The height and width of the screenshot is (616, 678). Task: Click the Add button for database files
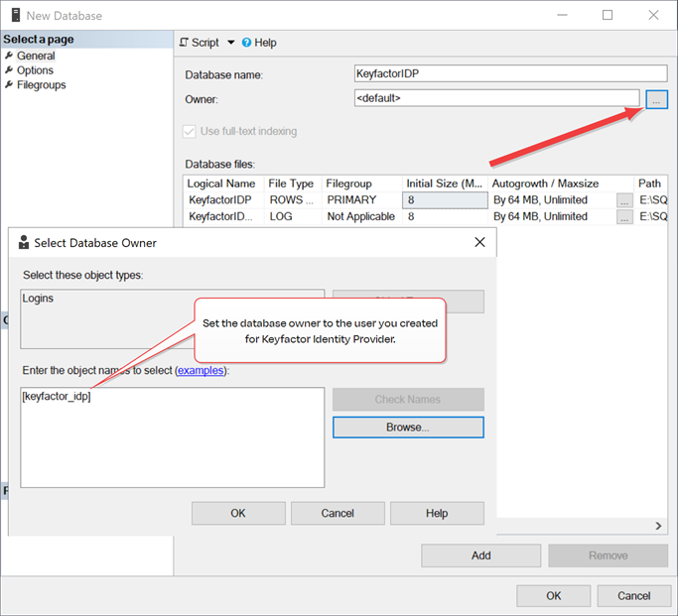point(480,555)
